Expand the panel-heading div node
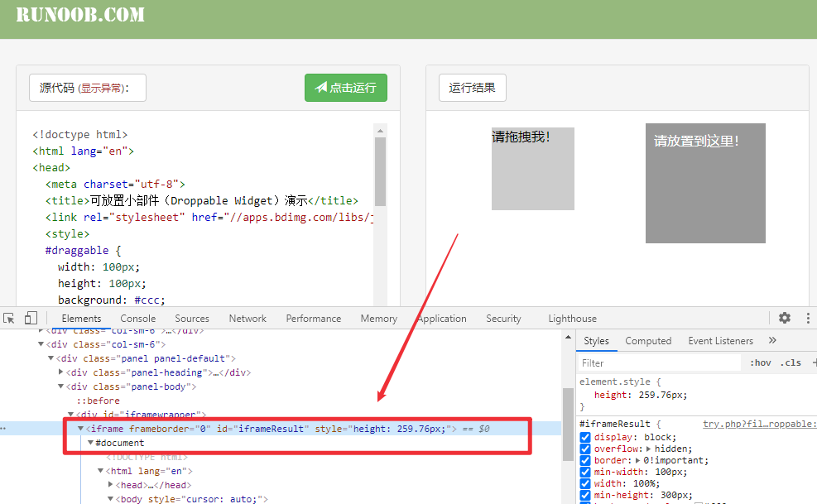The image size is (817, 504). tap(61, 372)
